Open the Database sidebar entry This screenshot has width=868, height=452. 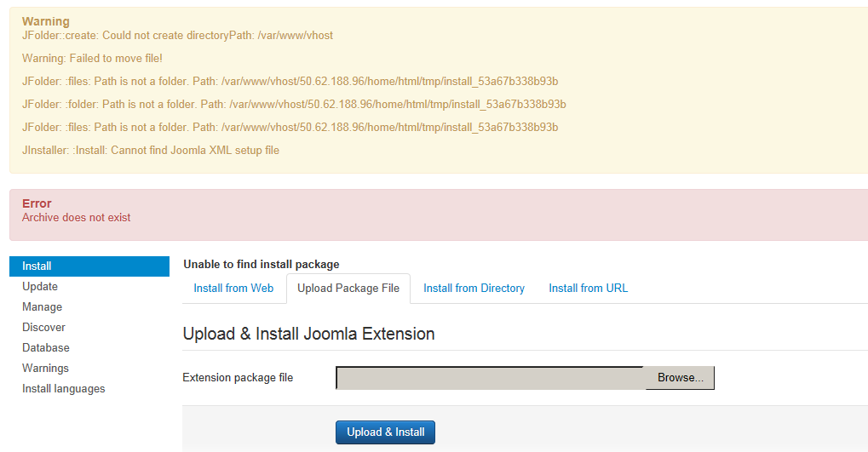46,348
